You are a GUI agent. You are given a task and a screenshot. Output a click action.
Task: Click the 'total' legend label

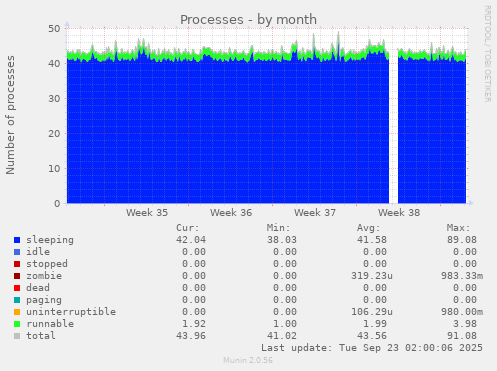(41, 336)
